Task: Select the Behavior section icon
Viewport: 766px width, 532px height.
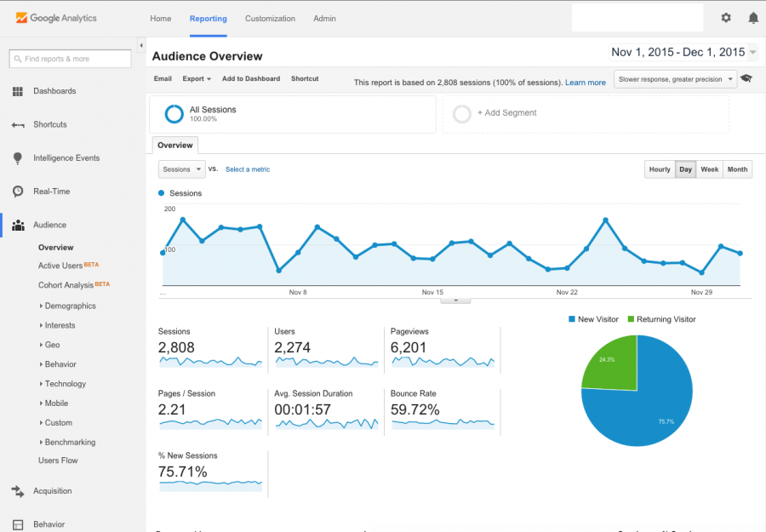Action: click(18, 524)
